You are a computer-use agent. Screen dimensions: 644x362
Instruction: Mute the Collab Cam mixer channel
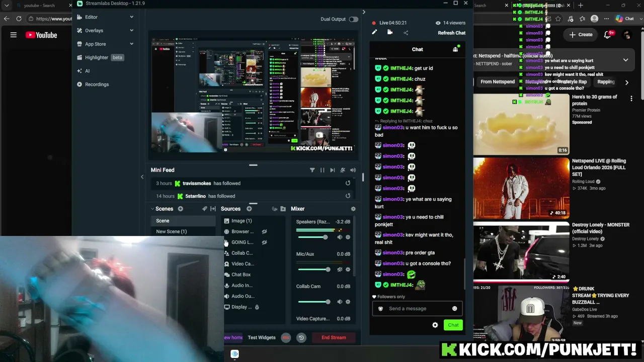340,302
